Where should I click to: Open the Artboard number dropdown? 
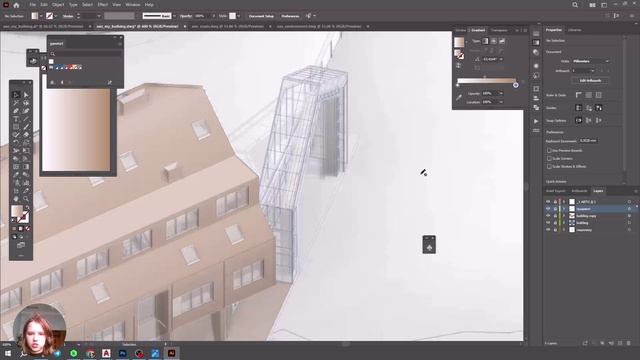pos(583,71)
